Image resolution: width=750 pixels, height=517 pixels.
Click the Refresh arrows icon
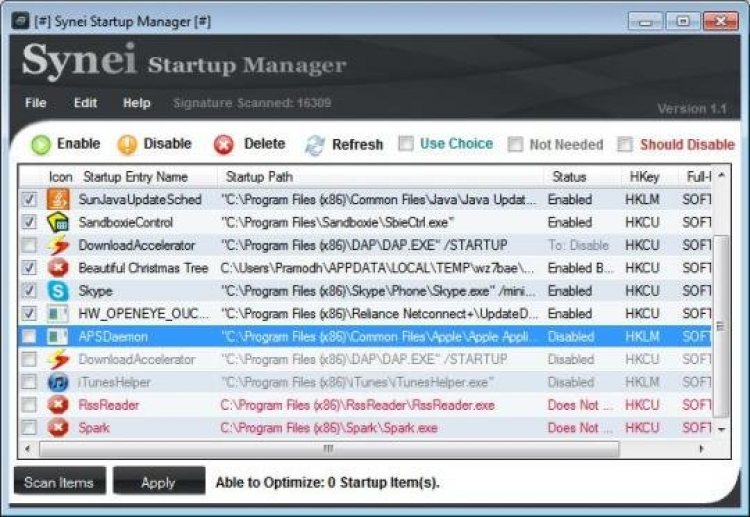click(315, 145)
